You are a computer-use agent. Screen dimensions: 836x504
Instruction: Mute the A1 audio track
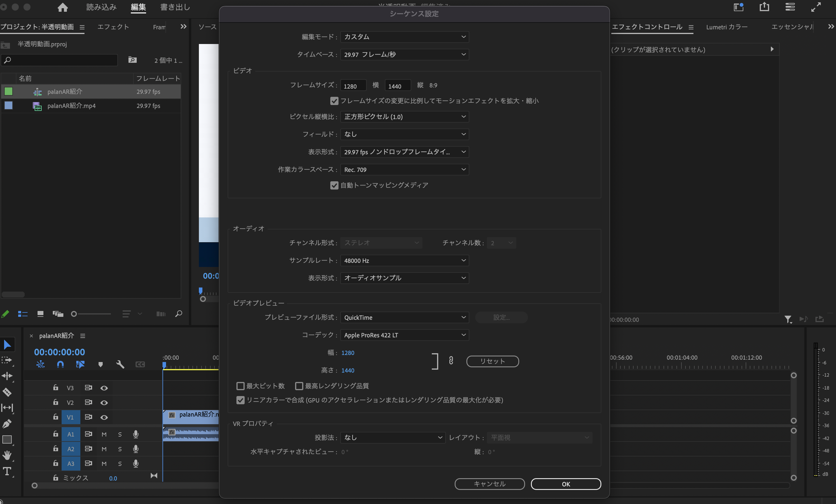(x=104, y=434)
